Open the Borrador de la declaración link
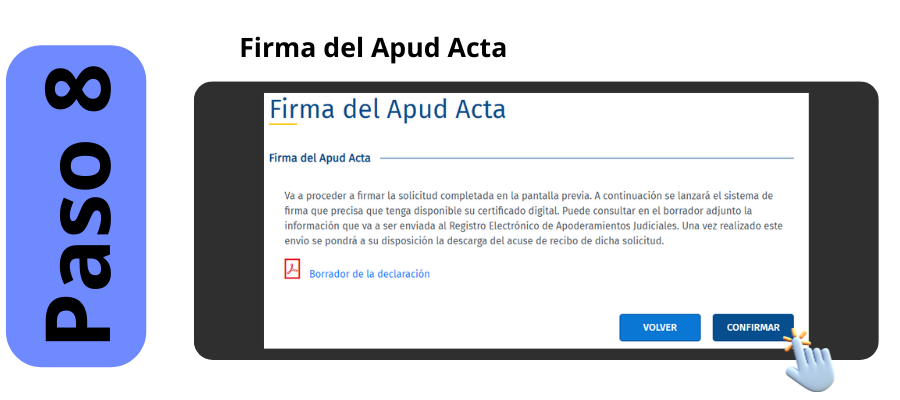 point(369,274)
